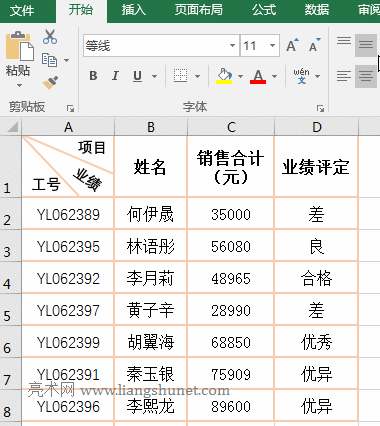
Task: Switch to the 公式 tab
Action: click(264, 10)
